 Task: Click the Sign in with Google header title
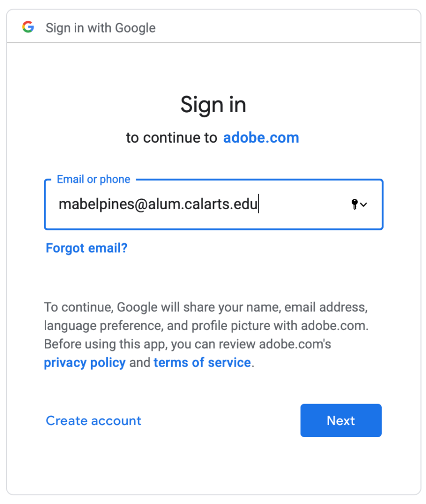point(100,28)
